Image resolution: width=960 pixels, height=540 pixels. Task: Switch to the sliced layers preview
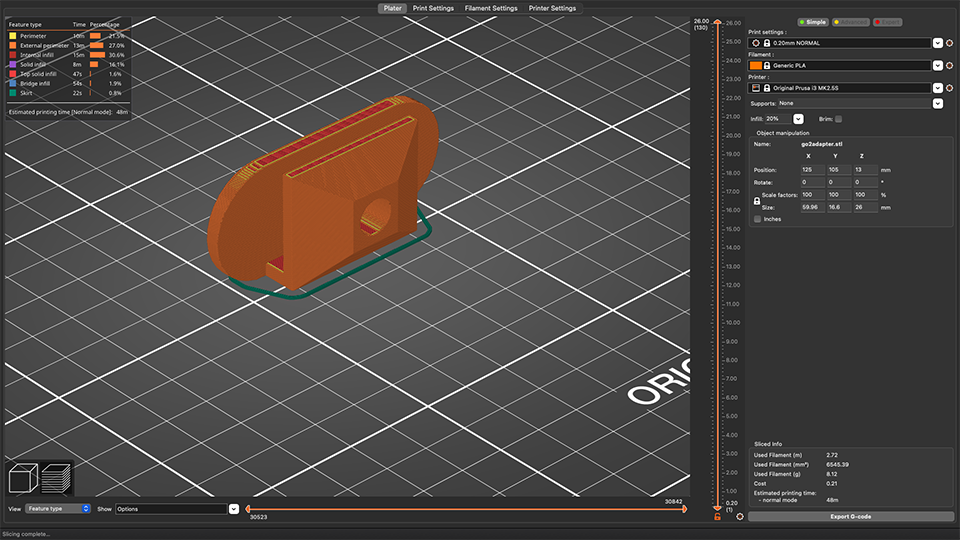click(x=57, y=478)
